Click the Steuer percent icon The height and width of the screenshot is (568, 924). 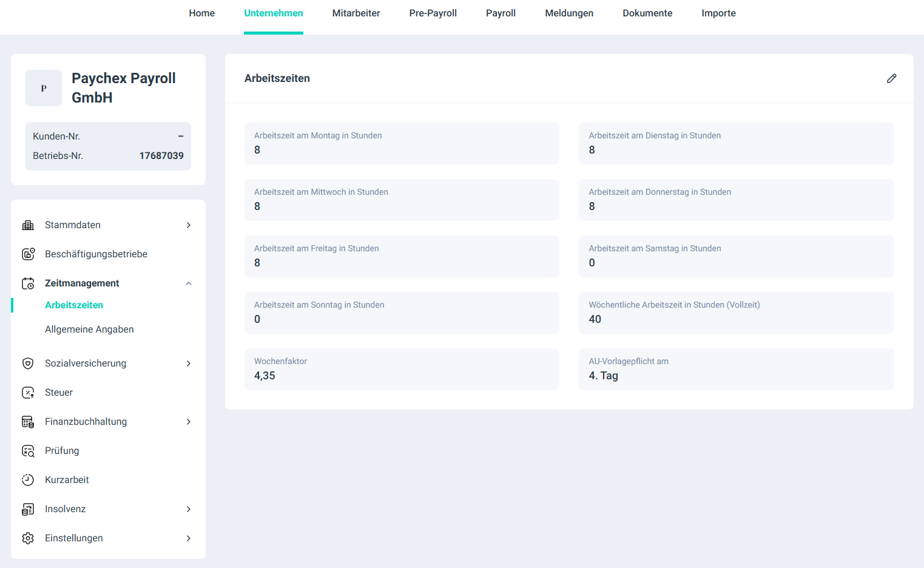point(28,393)
